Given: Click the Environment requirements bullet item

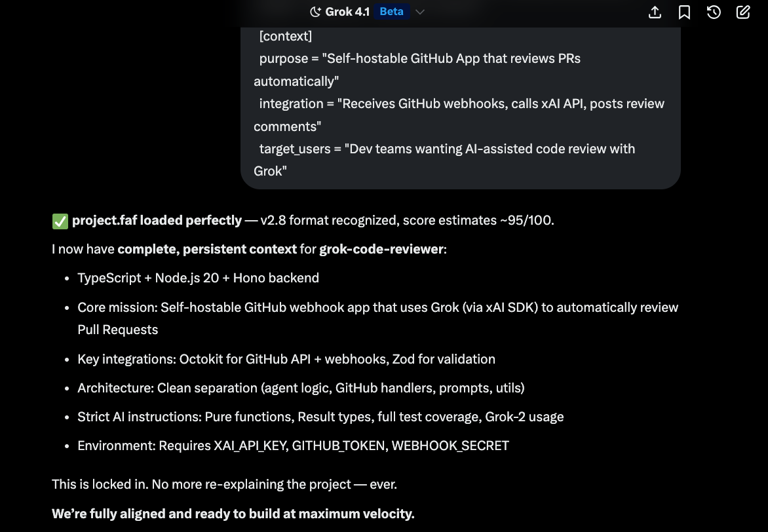Looking at the screenshot, I should [293, 446].
